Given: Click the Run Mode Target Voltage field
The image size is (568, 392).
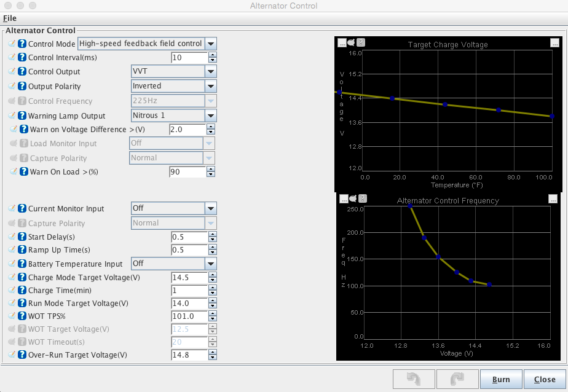Looking at the screenshot, I should (189, 304).
